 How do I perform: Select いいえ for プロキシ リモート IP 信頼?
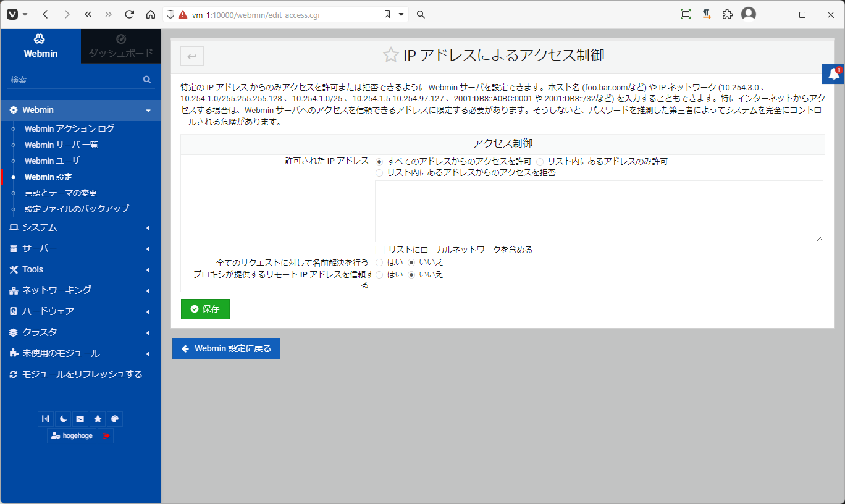point(411,275)
